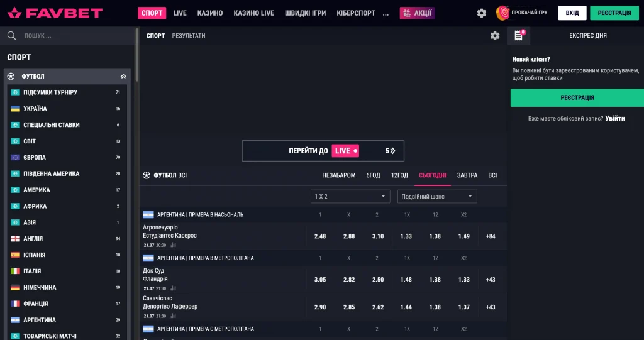Click the Germany flag icon

[15, 287]
